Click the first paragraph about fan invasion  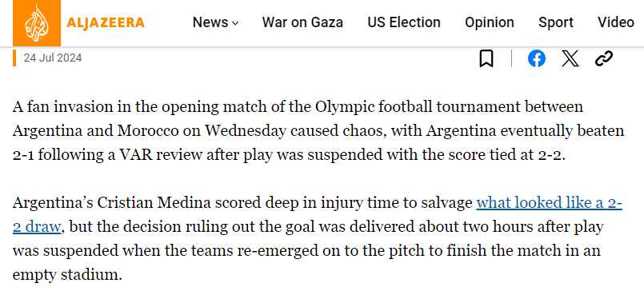pyautogui.click(x=318, y=131)
